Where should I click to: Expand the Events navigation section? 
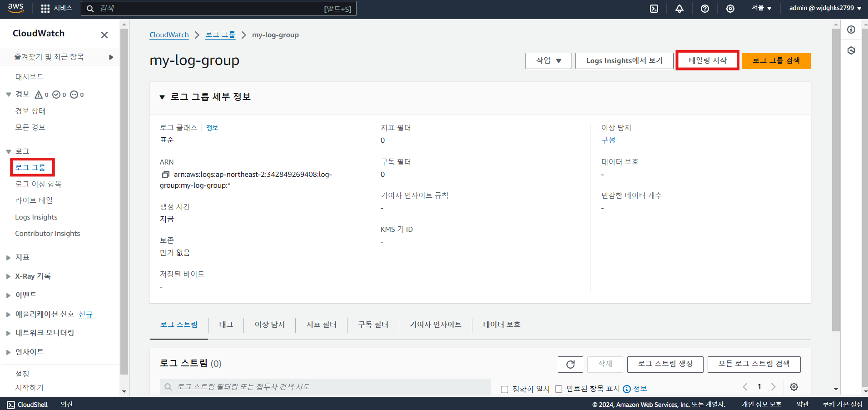pyautogui.click(x=9, y=295)
